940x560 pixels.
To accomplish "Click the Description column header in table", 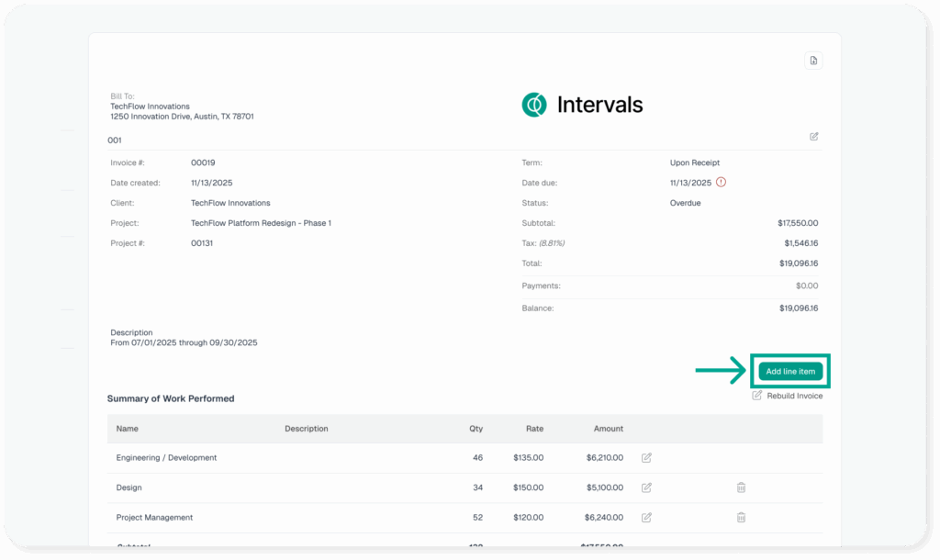I will 306,429.
